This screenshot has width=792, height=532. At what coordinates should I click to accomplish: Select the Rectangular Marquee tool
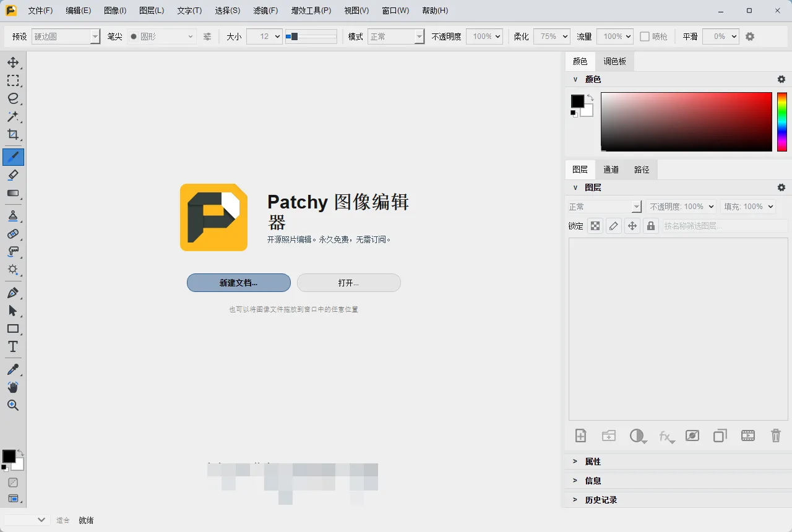13,80
